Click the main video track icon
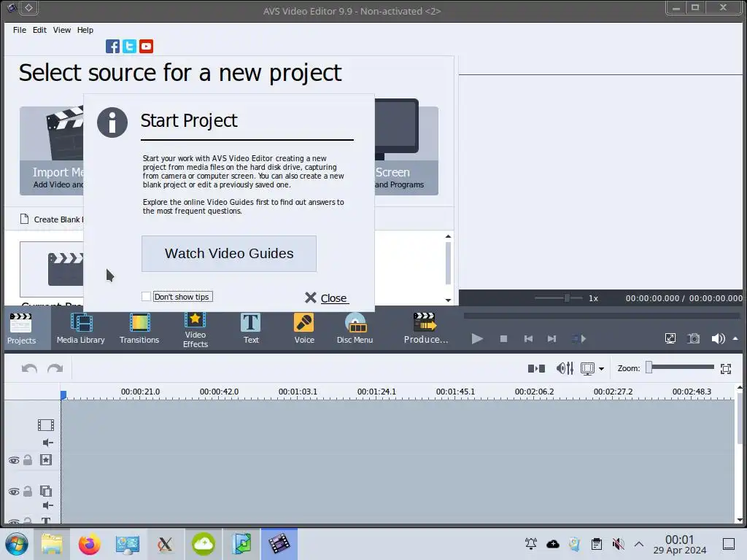The height and width of the screenshot is (560, 747). [46, 425]
